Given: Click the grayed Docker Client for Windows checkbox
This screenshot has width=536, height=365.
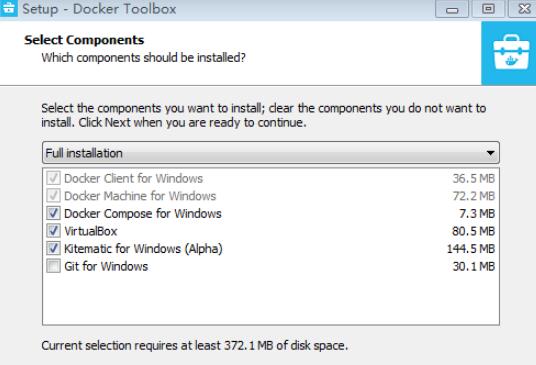Looking at the screenshot, I should pyautogui.click(x=53, y=178).
